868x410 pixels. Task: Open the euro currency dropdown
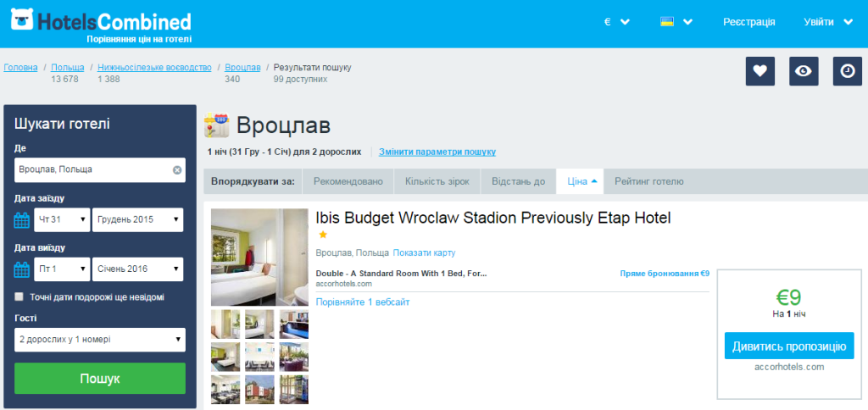coord(617,22)
